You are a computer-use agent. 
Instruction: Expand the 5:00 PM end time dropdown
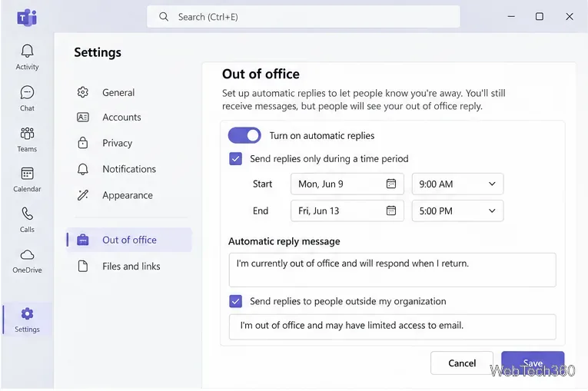457,210
